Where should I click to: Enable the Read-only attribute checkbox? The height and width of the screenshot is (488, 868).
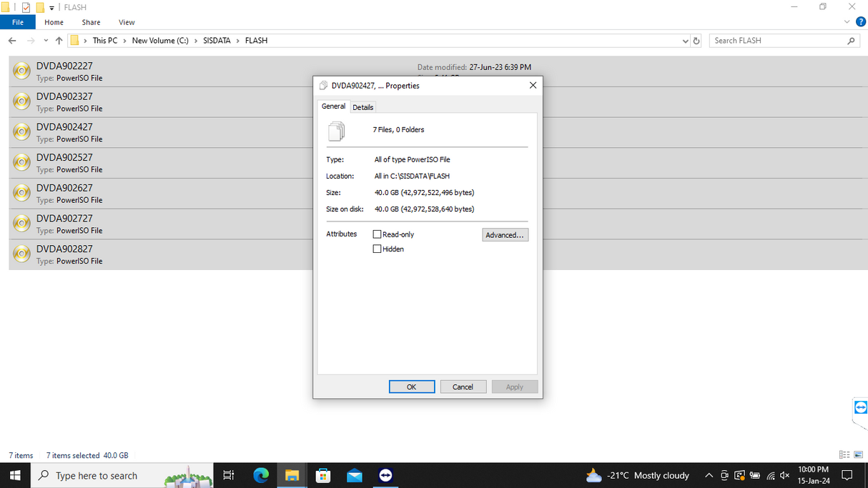[377, 234]
